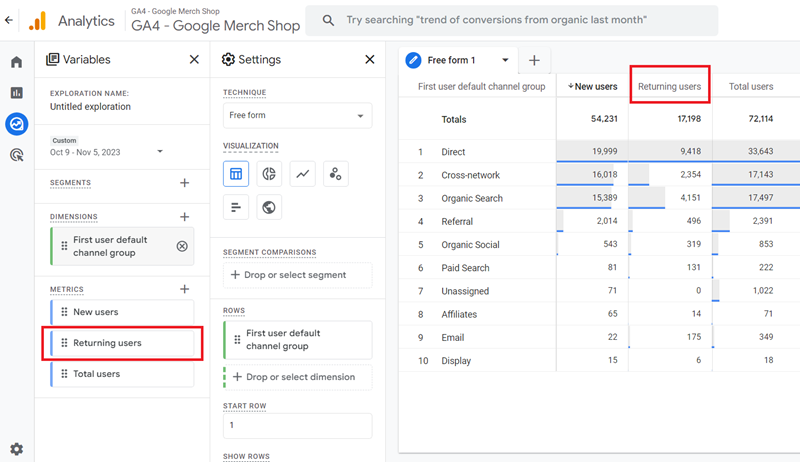
Task: Click Drop or select segment
Action: [297, 275]
